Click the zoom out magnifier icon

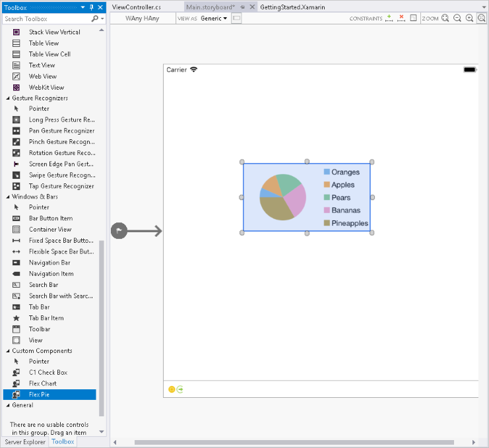pyautogui.click(x=457, y=18)
